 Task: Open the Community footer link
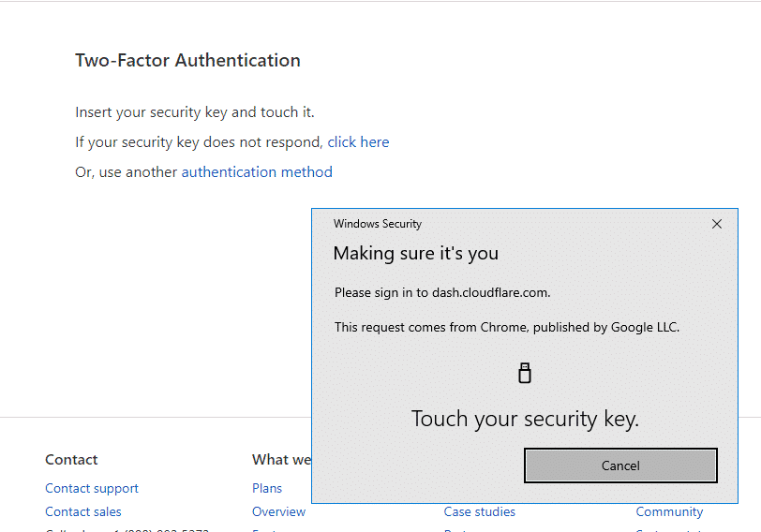click(669, 511)
